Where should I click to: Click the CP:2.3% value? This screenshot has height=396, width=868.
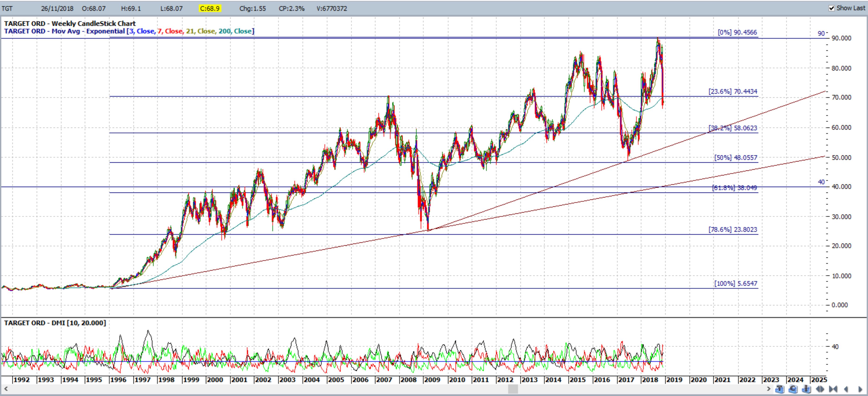coord(291,8)
